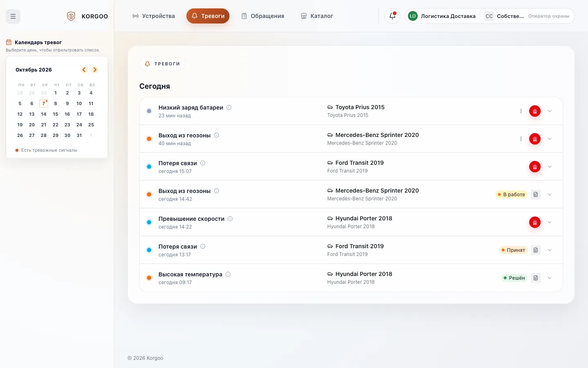The image size is (588, 368).
Task: Expand the Выход из геозоны 40 мин назад row
Action: pos(550,139)
